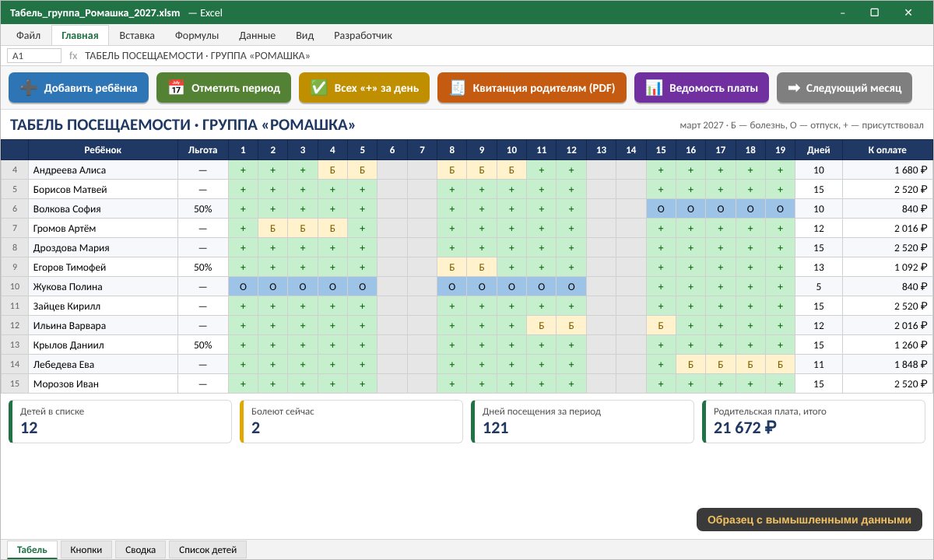Click the Дней посещения за период card
The width and height of the screenshot is (934, 560).
(582, 422)
